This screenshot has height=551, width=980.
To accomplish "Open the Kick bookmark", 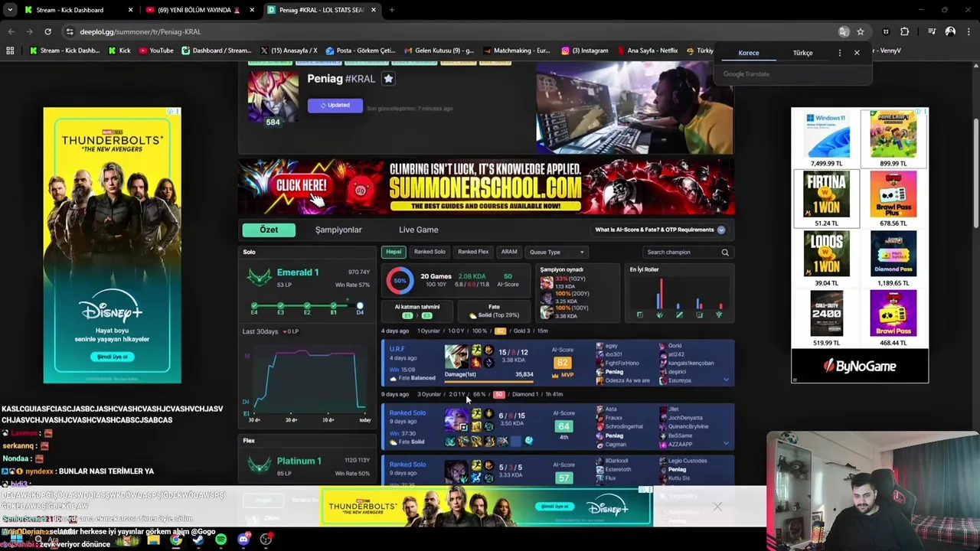I will coord(119,51).
